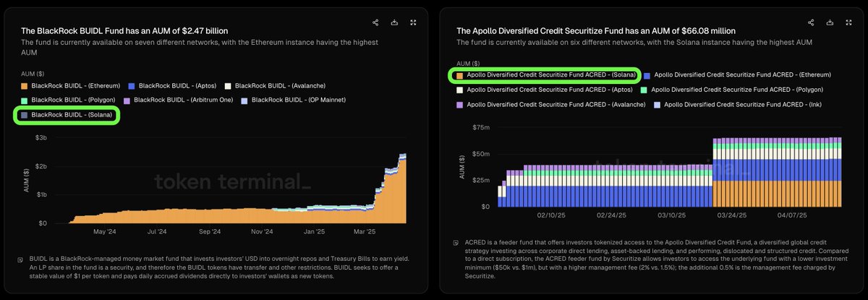Screen dimensions: 868x300
Task: Click the May '24 x-axis label
Action: [104, 232]
